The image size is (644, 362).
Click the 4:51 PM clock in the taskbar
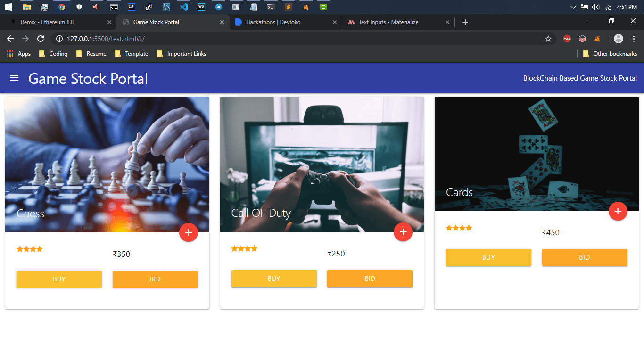pos(627,7)
